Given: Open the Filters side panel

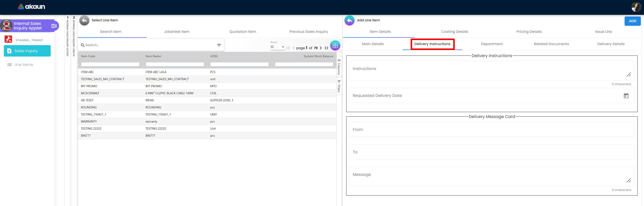Looking at the screenshot, I should (339, 86).
